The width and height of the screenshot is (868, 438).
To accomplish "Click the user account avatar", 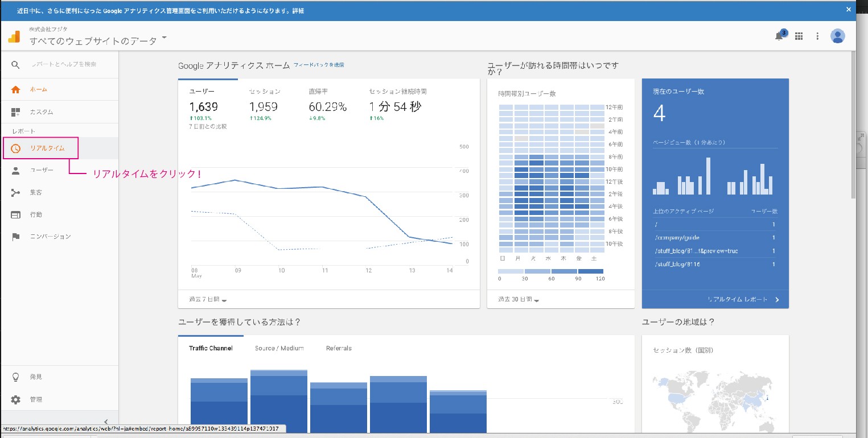I will 838,36.
